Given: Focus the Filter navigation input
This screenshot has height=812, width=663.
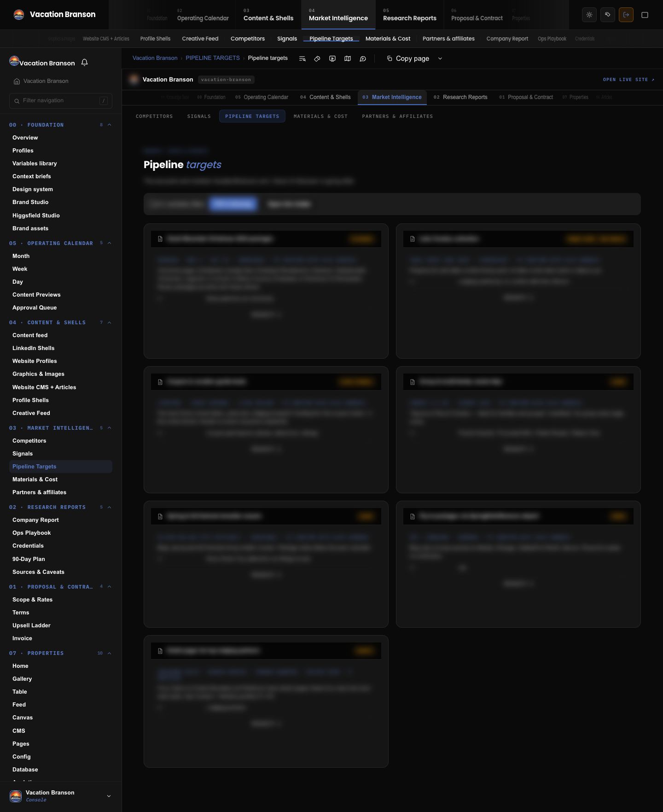Looking at the screenshot, I should coord(61,101).
